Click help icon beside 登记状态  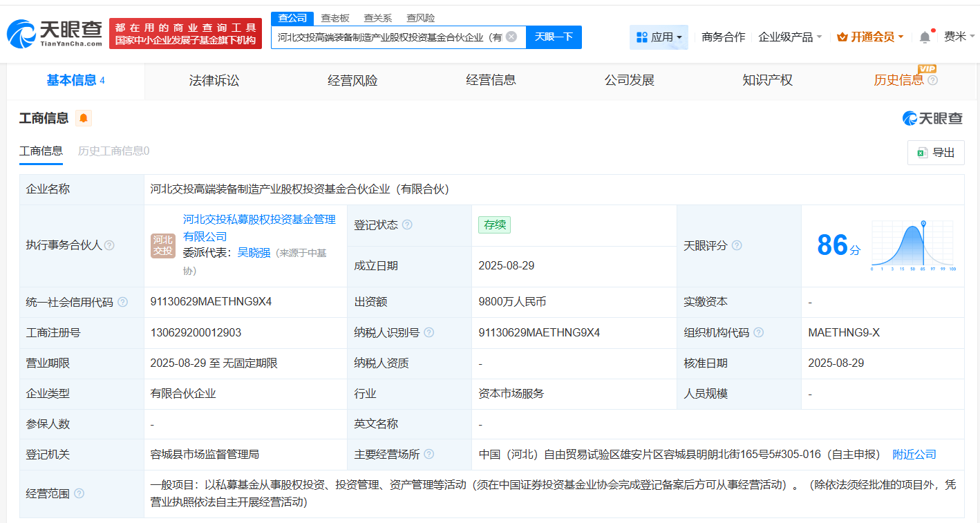coord(407,224)
